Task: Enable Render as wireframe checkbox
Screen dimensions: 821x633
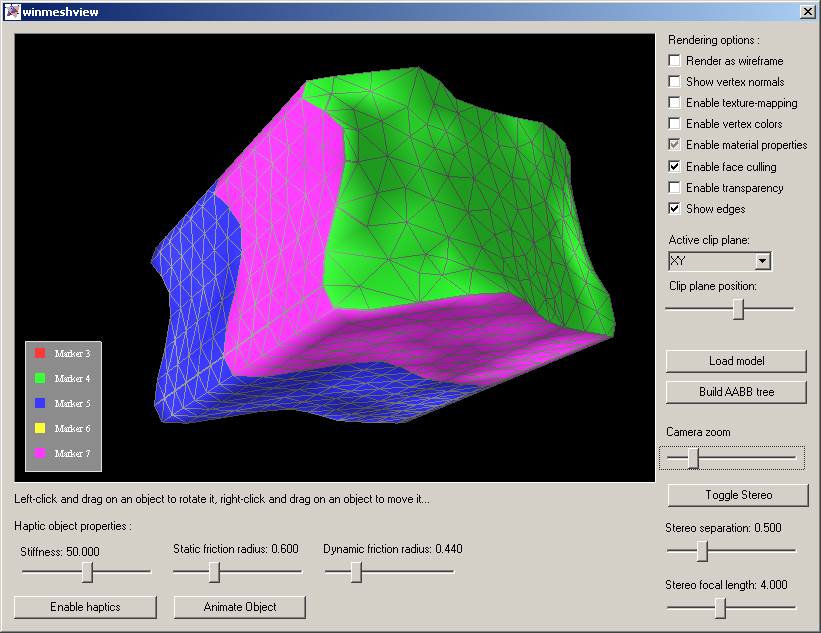Action: pos(675,61)
